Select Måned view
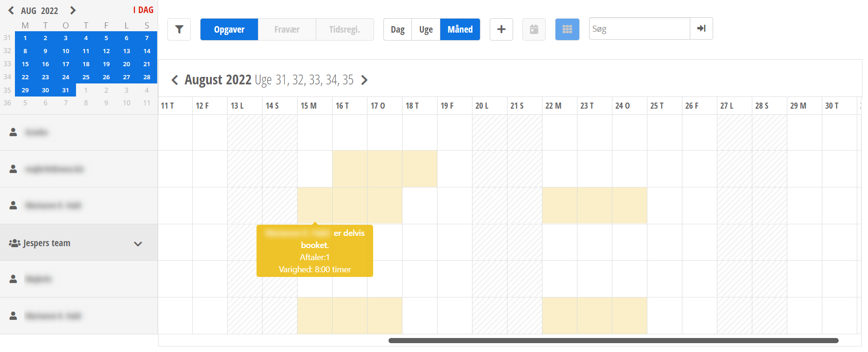Viewport: 868px width, 352px height. coord(460,29)
